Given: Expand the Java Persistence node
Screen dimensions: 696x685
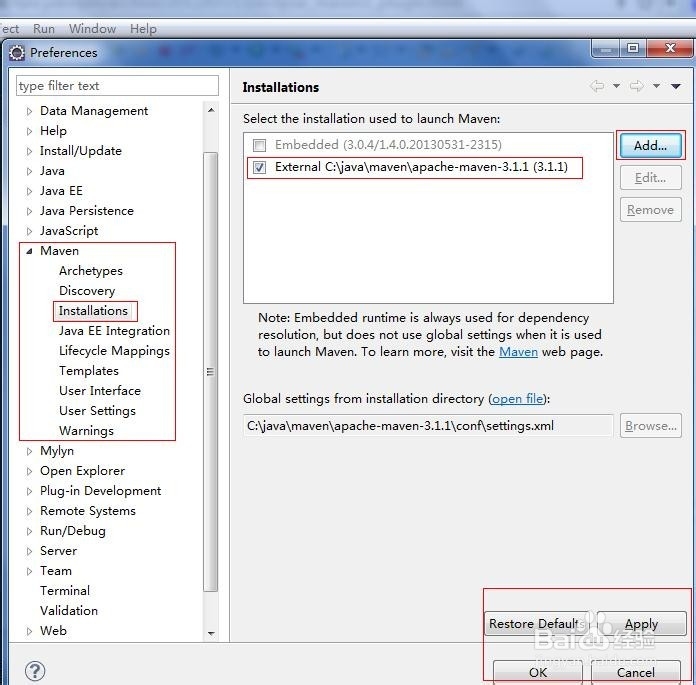Looking at the screenshot, I should point(29,211).
